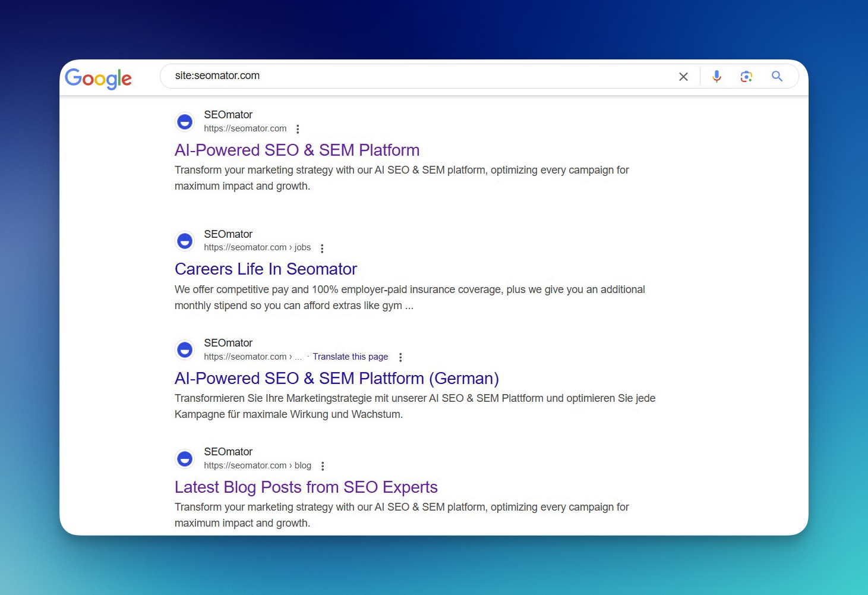
Task: Click the Google logo
Action: 98,78
